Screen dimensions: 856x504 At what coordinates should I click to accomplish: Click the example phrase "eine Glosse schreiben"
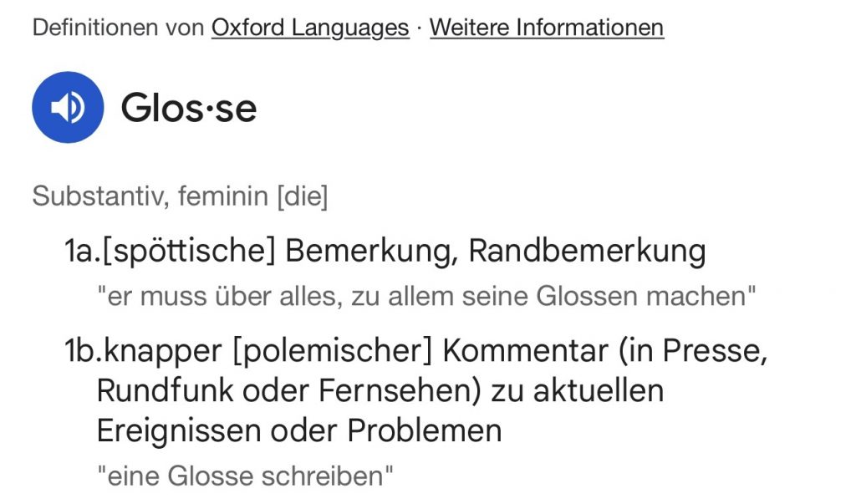coord(245,476)
